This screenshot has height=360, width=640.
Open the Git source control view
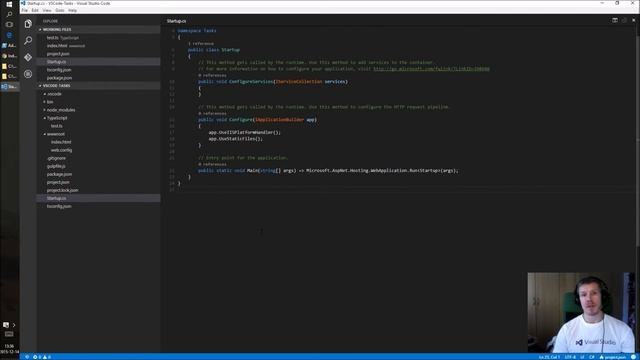28,57
